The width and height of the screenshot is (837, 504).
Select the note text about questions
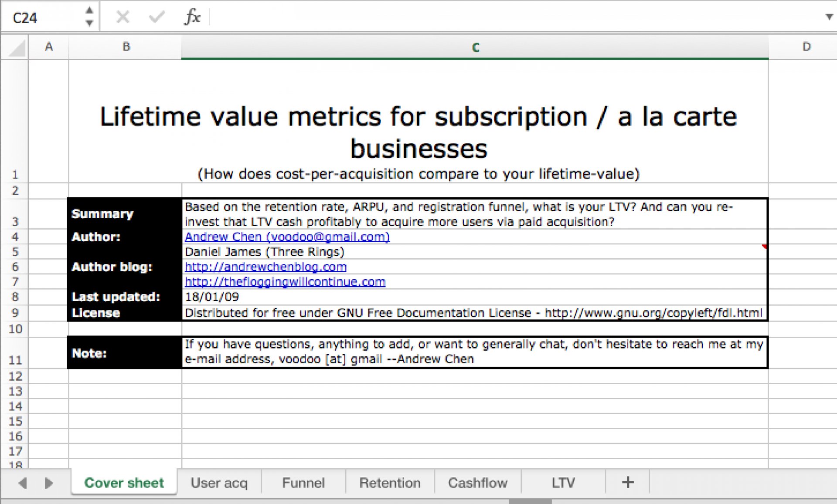tap(474, 352)
